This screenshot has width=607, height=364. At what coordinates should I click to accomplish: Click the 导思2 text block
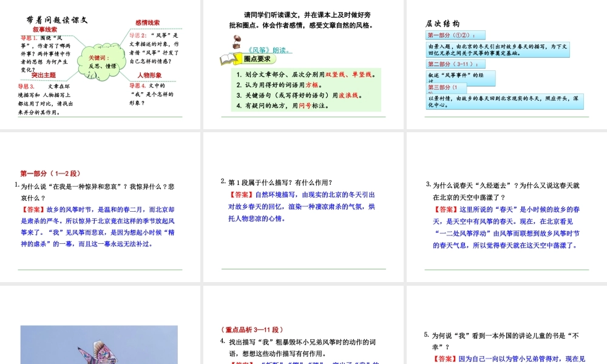[x=154, y=49]
